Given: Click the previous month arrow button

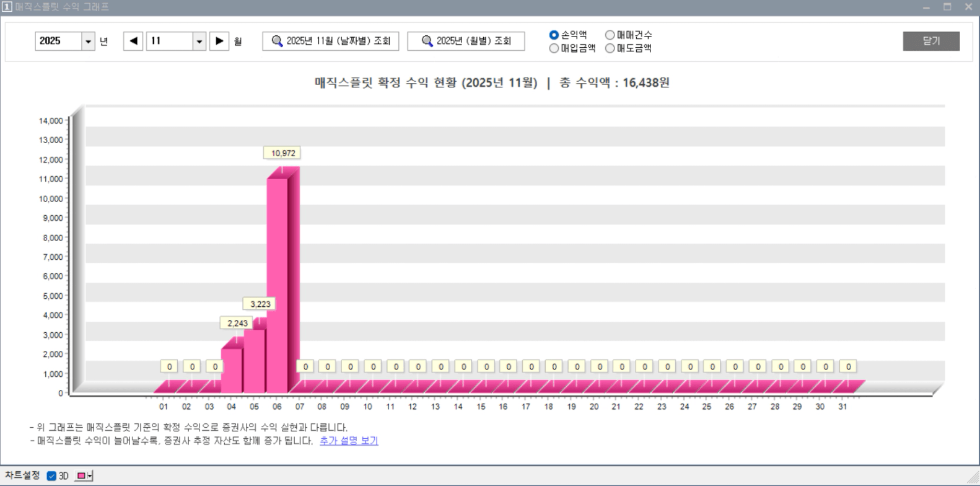Looking at the screenshot, I should (x=133, y=41).
